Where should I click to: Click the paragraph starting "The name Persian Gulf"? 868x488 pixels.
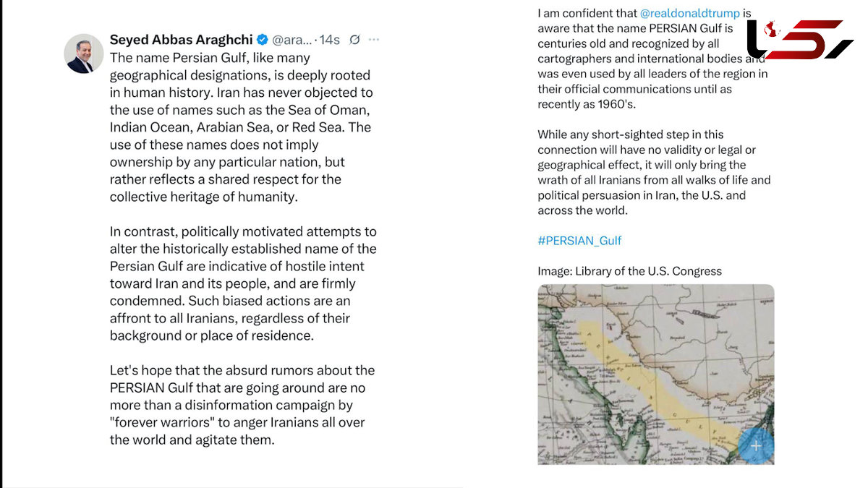[x=241, y=127]
